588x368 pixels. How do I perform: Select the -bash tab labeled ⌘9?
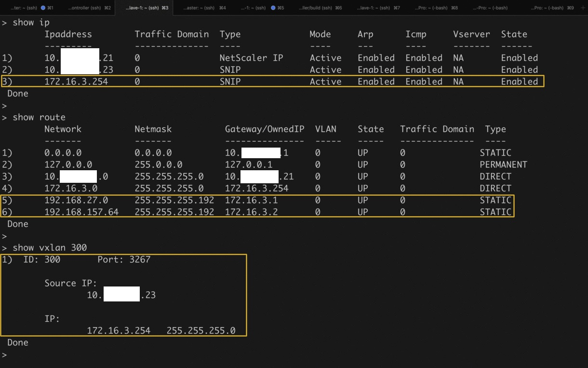coord(549,8)
